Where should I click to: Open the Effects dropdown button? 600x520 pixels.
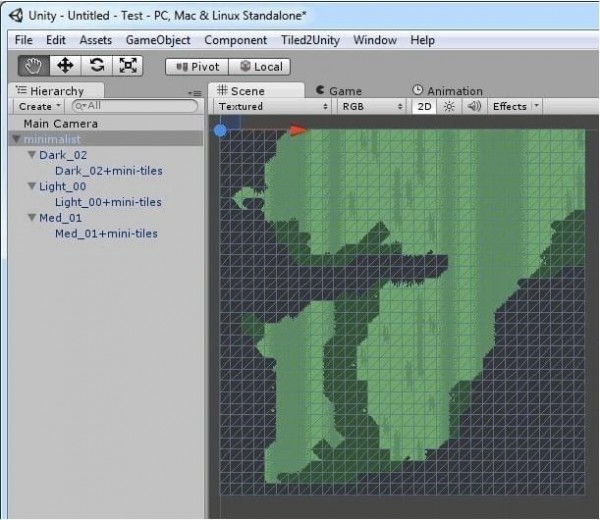click(516, 106)
